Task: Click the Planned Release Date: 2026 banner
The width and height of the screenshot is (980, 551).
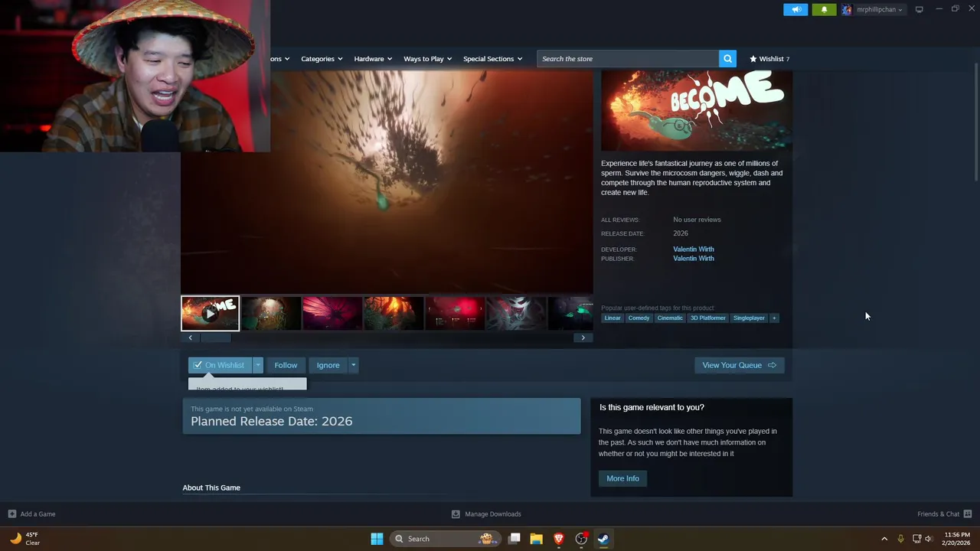Action: 381,416
